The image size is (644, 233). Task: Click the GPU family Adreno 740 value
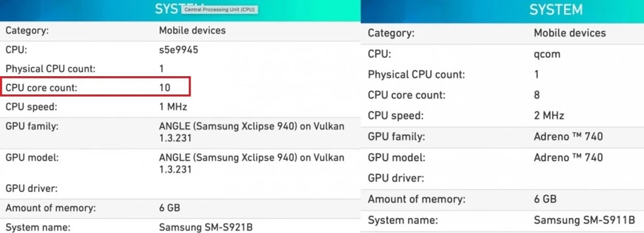click(569, 137)
